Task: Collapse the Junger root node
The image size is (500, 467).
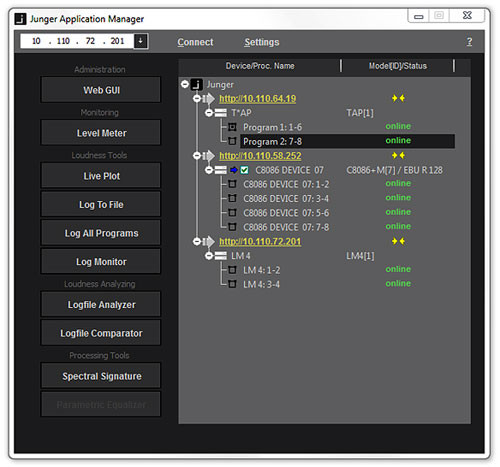Action: 185,84
